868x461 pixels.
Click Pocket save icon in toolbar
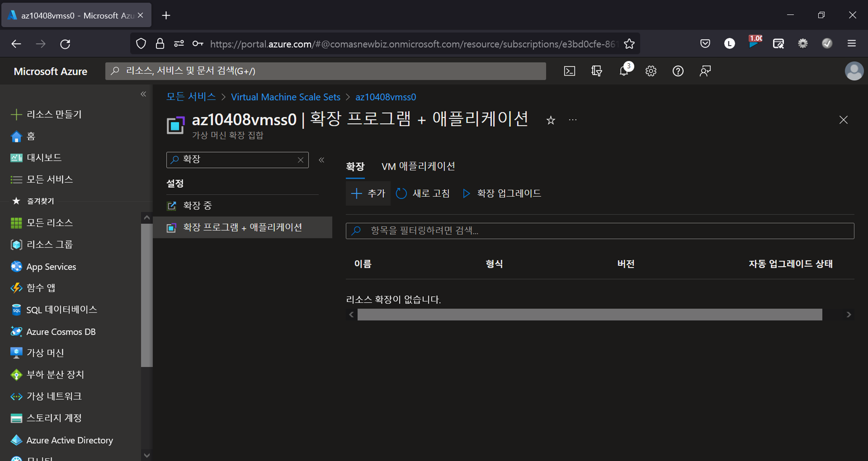tap(705, 43)
